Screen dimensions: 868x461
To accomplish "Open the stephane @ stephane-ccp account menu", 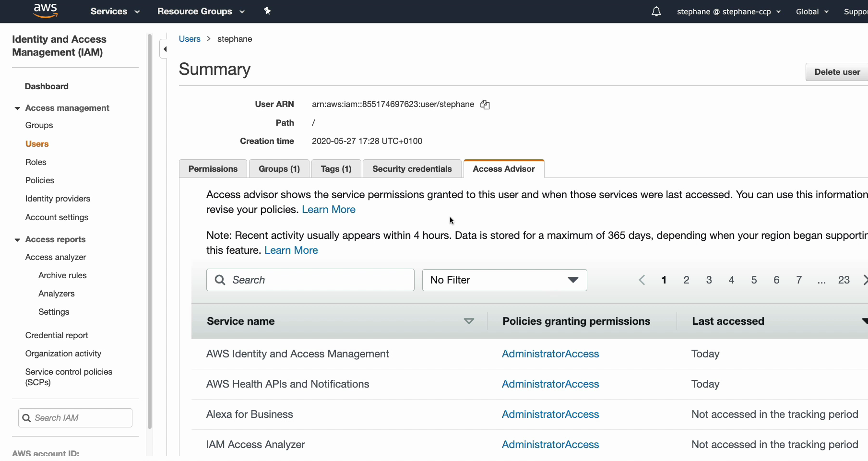I will (729, 12).
